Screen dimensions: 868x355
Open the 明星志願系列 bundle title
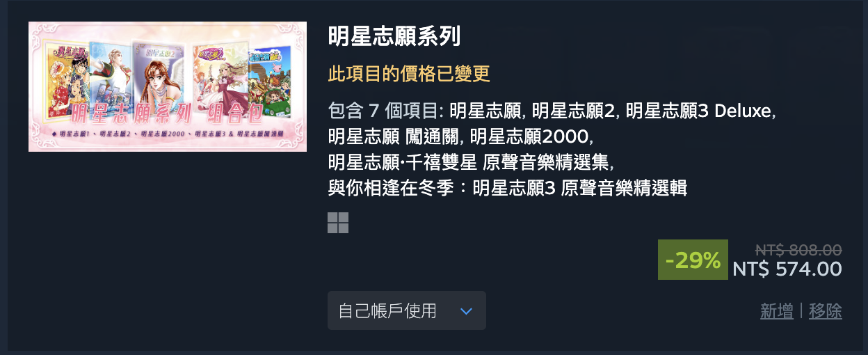coord(394,36)
